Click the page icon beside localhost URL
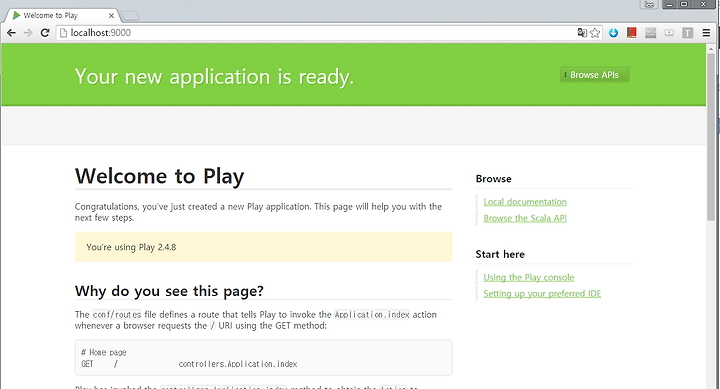The height and width of the screenshot is (389, 720). (x=64, y=33)
